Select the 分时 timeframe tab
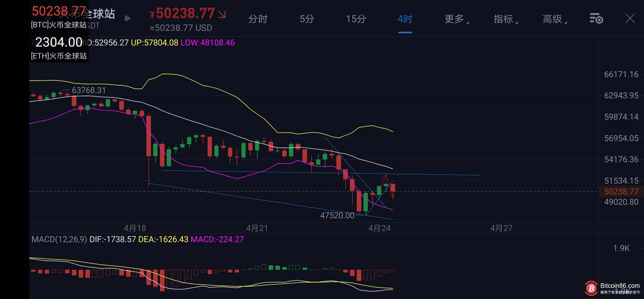Screen dimensions: 644x299 (258, 19)
